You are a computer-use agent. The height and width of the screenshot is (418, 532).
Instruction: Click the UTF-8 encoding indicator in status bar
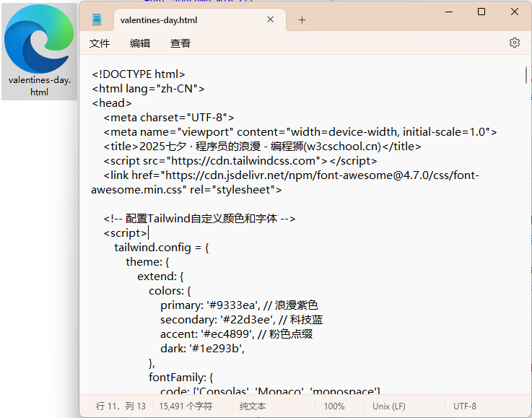coord(464,406)
